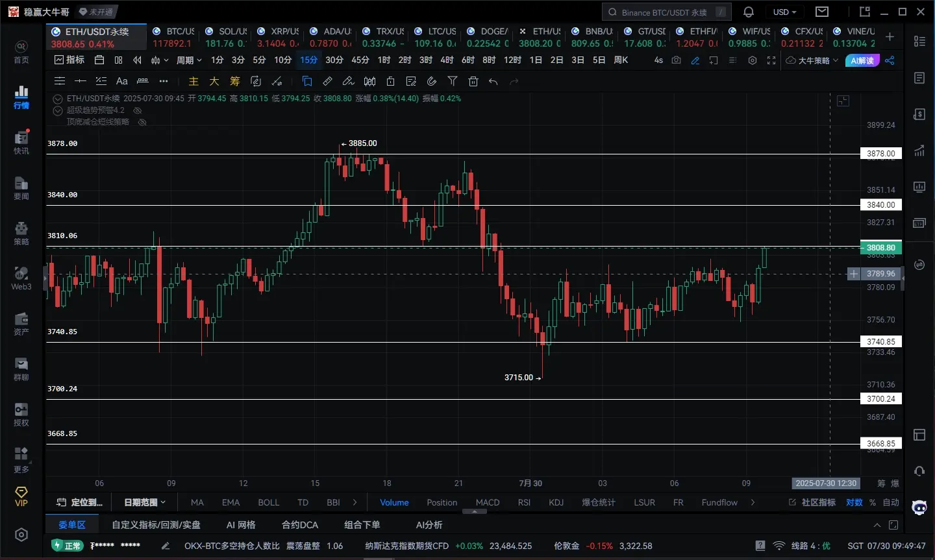935x560 pixels.
Task: Toggle the 主 main force indicator button
Action: (193, 81)
